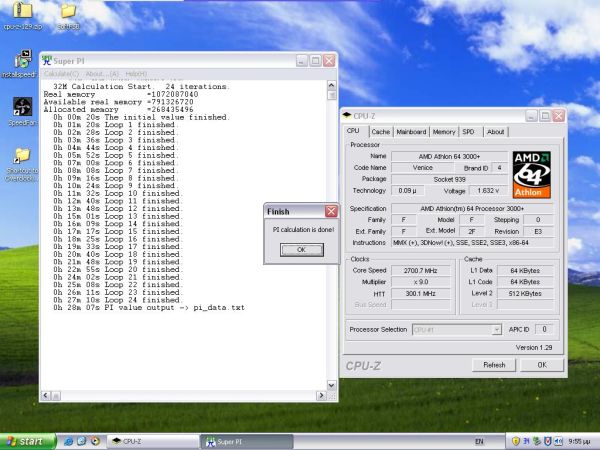Open the Shortcut to Overclock folder
600x450 pixels.
22,155
